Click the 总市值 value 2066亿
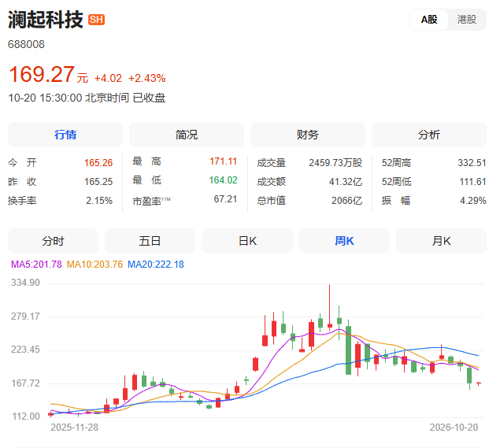 [x=346, y=201]
